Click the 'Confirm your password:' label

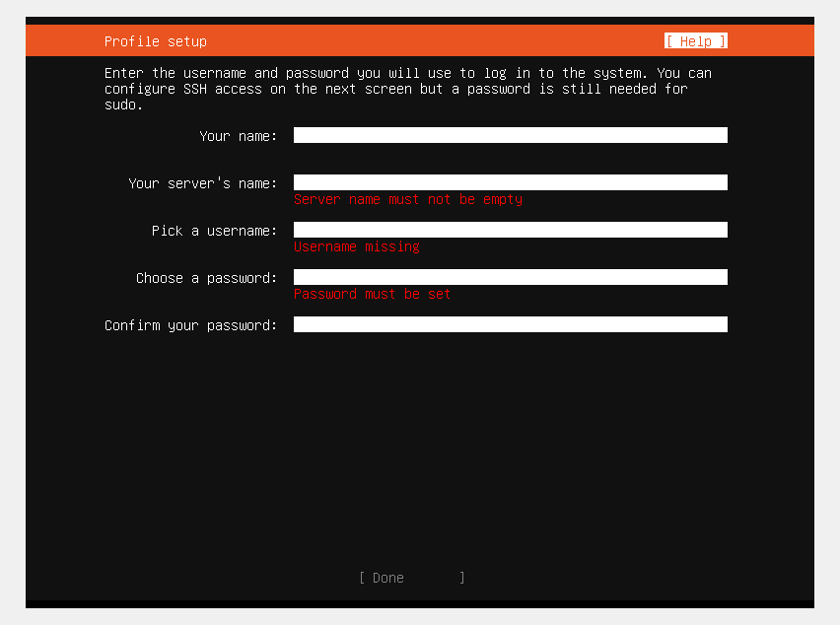pyautogui.click(x=190, y=325)
